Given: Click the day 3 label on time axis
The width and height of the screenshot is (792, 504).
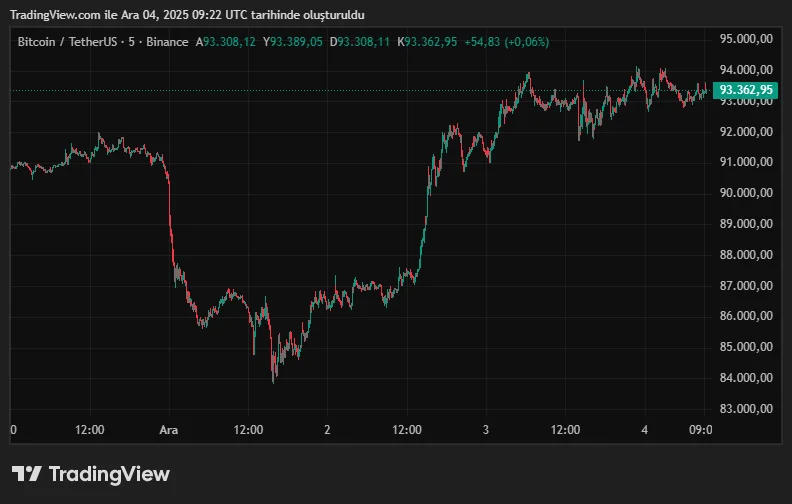Looking at the screenshot, I should [x=485, y=430].
